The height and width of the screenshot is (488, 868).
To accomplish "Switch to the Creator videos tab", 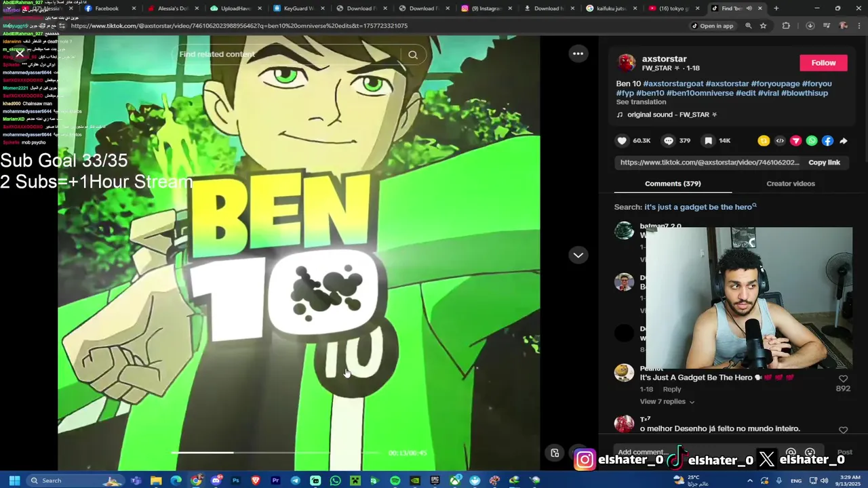I will click(791, 184).
